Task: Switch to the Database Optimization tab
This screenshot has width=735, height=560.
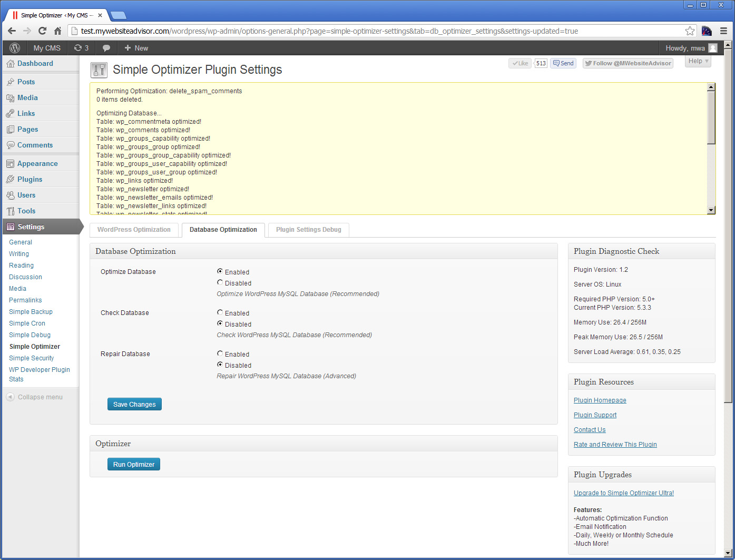Action: click(223, 230)
